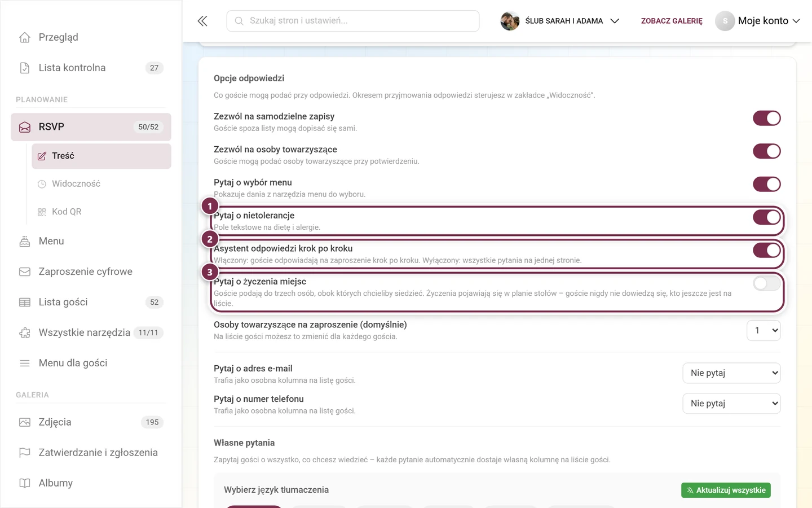Click the checklist icon beside Lista kontrolna

click(x=25, y=68)
